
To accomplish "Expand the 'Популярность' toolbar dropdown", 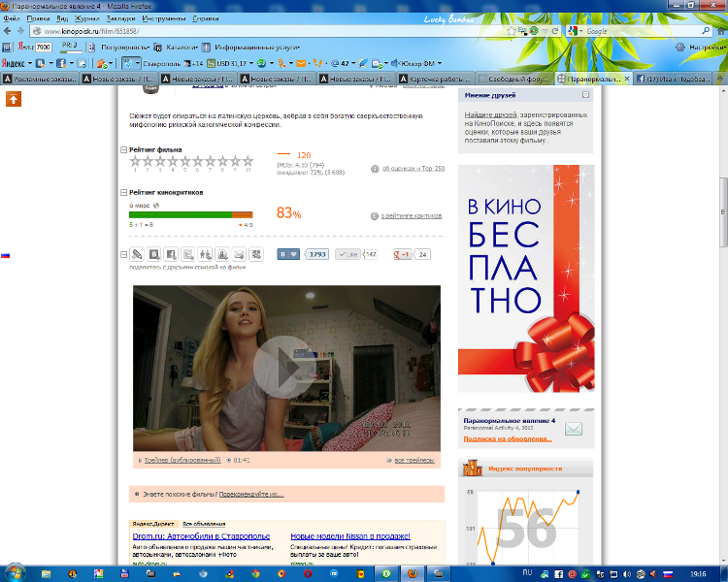I will click(125, 48).
